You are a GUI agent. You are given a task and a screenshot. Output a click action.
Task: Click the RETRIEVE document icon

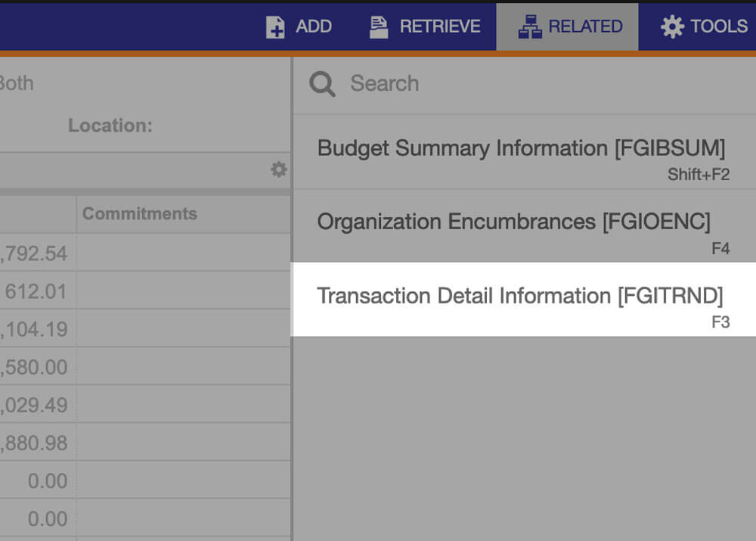pyautogui.click(x=378, y=26)
